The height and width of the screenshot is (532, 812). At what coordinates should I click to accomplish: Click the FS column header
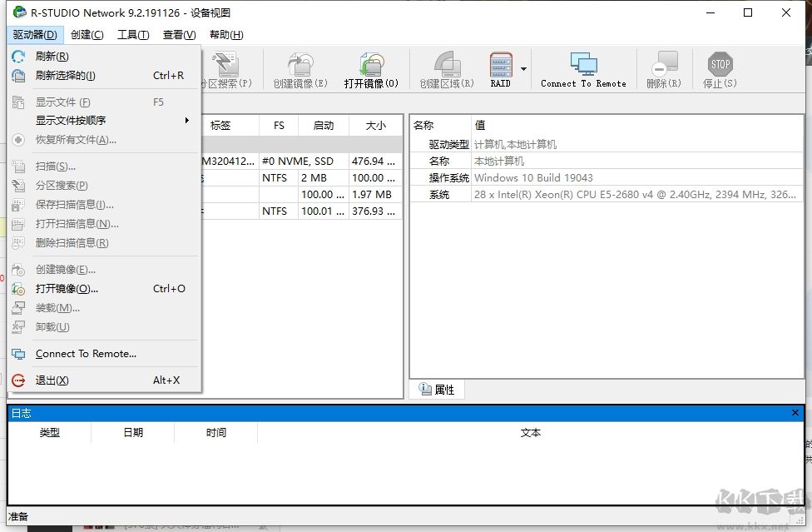pos(279,126)
